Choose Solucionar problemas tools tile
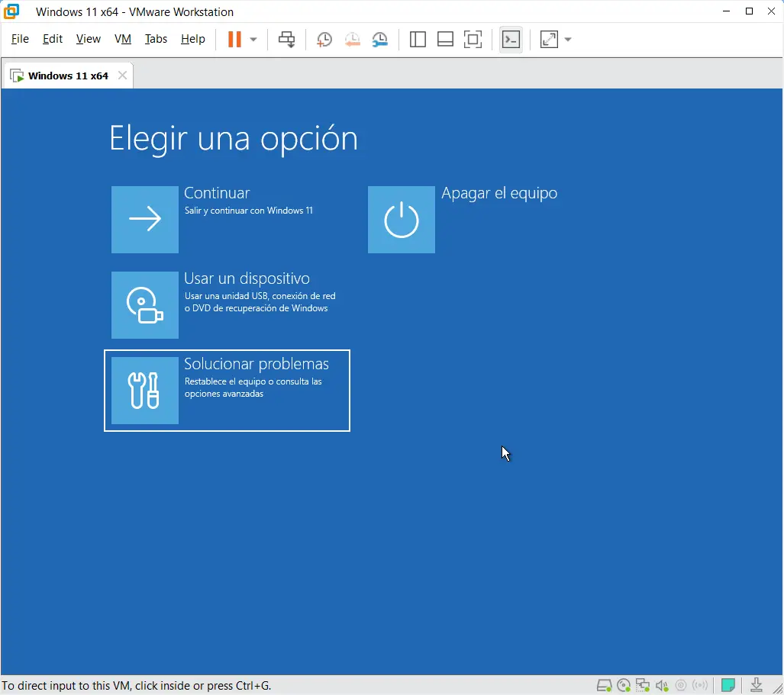The image size is (784, 695). pos(144,390)
